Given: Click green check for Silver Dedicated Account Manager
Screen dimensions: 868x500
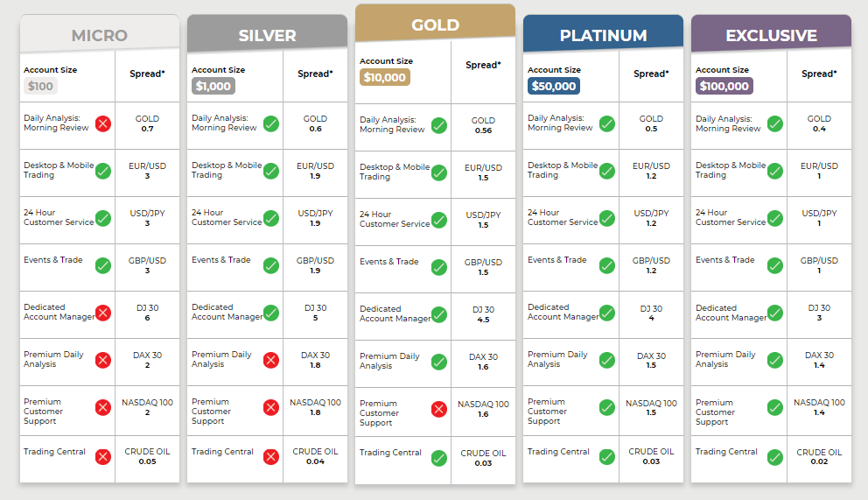Looking at the screenshot, I should tap(271, 313).
